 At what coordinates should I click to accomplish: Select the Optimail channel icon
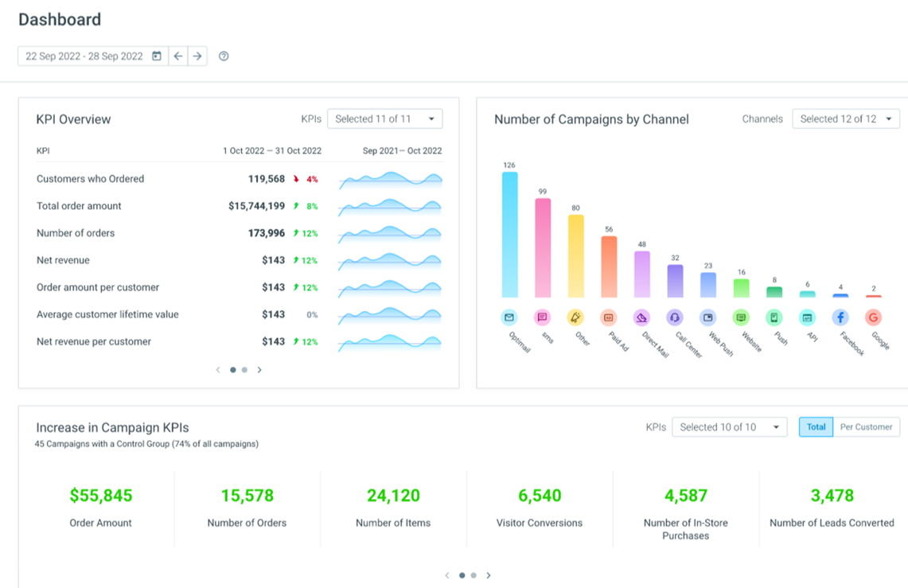(509, 317)
